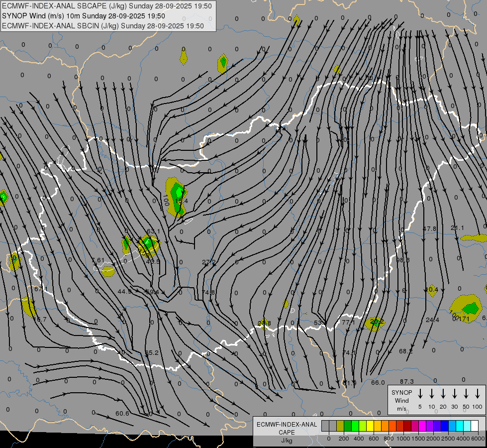Click the wind legend arrow for 10 m/s
This screenshot has width=487, height=448.
click(431, 394)
